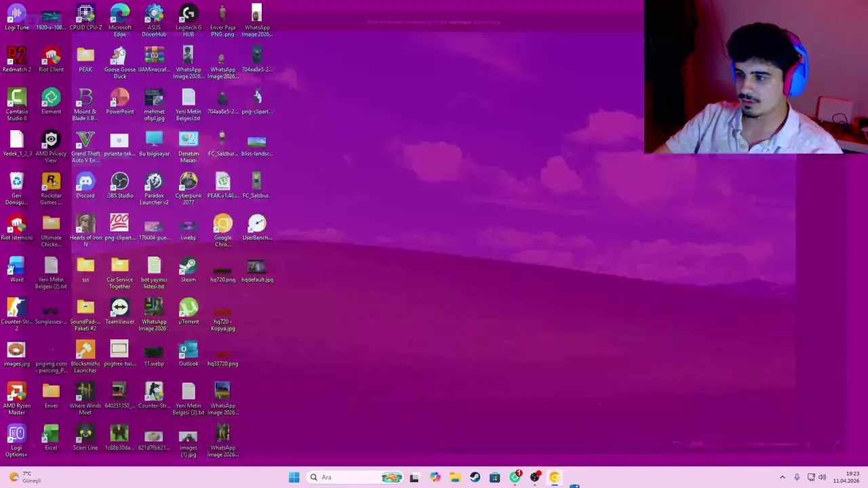
Task: Select Scam Line game shortcut
Action: tap(85, 439)
